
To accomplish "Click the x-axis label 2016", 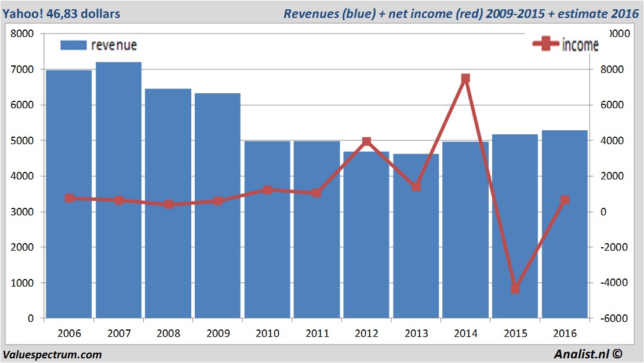I will [x=565, y=333].
